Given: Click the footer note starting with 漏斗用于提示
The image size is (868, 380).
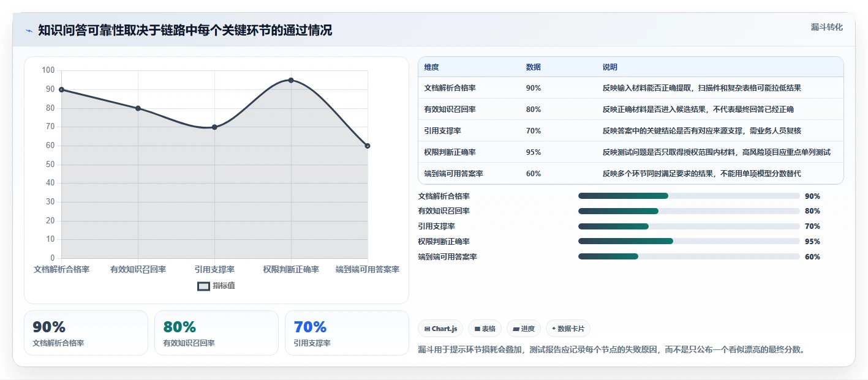Looking at the screenshot, I should pos(611,350).
